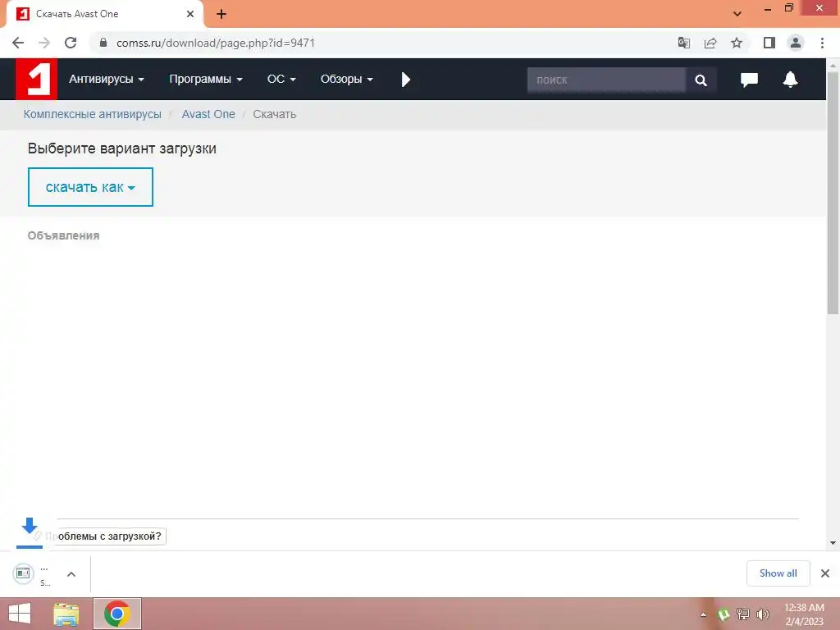Image resolution: width=840 pixels, height=630 pixels.
Task: Click the uTorrent tray icon
Action: click(x=724, y=614)
